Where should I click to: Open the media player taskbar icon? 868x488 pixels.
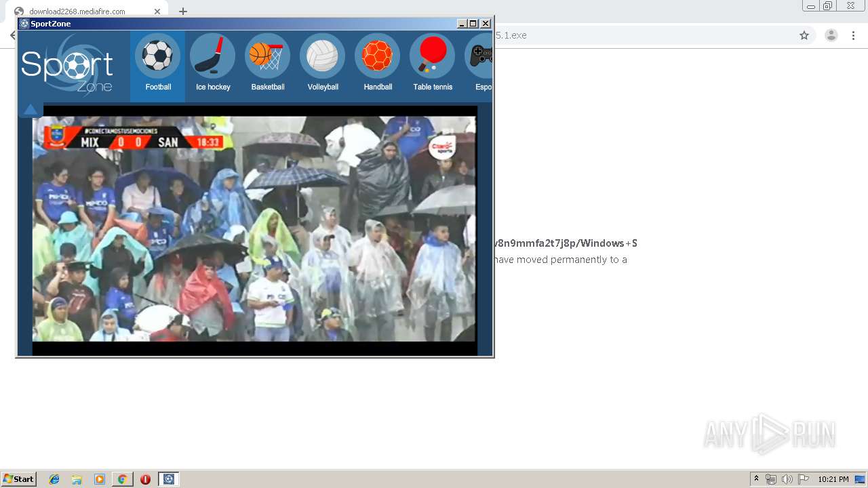[x=100, y=479]
